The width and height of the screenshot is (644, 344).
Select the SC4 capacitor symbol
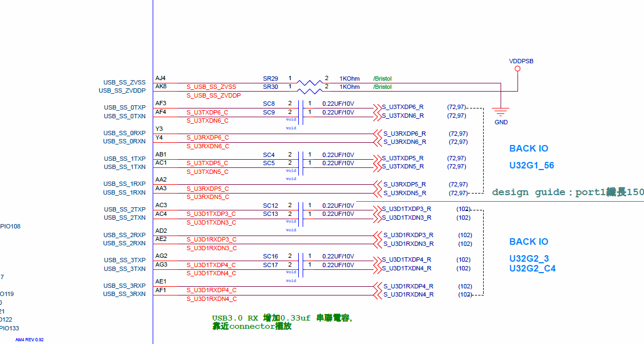(x=301, y=159)
